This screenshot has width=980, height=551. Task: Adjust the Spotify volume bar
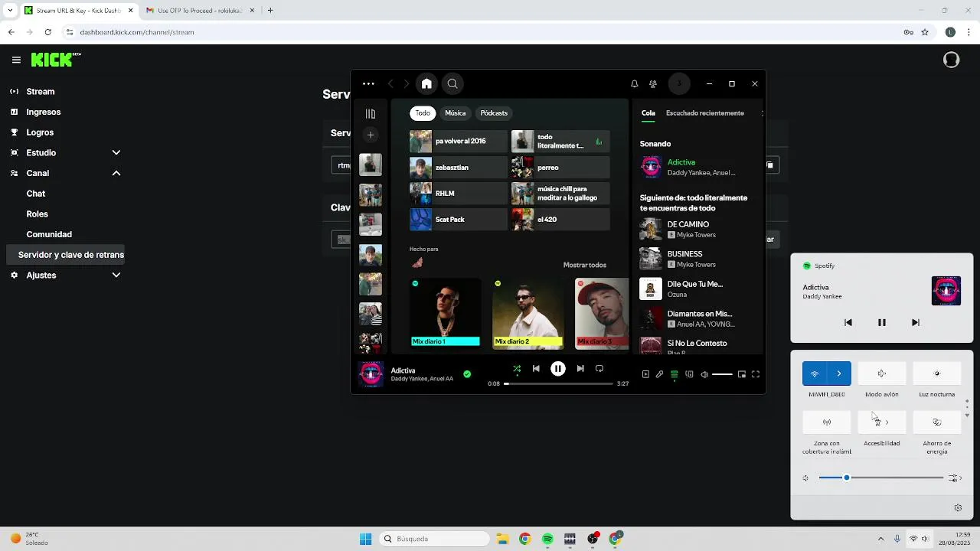click(722, 374)
